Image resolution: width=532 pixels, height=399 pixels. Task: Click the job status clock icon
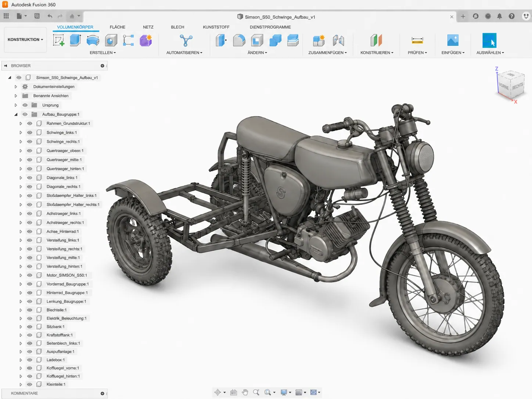point(488,16)
